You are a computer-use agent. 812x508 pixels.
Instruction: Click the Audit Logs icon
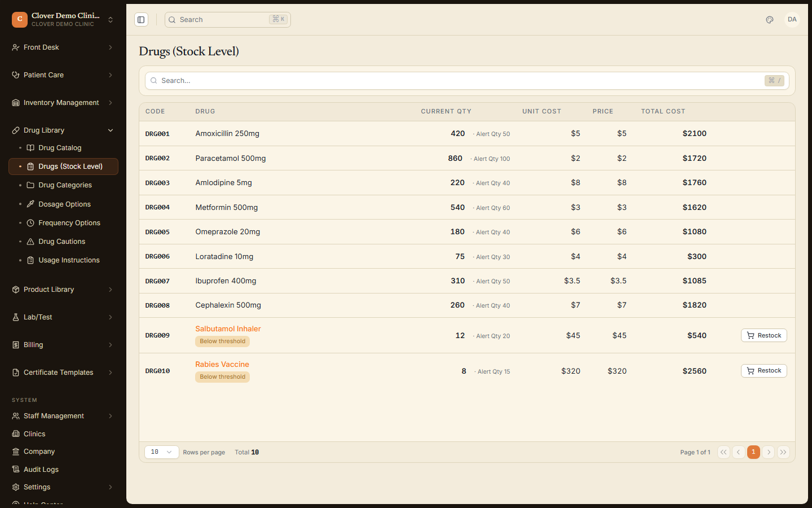pos(16,470)
